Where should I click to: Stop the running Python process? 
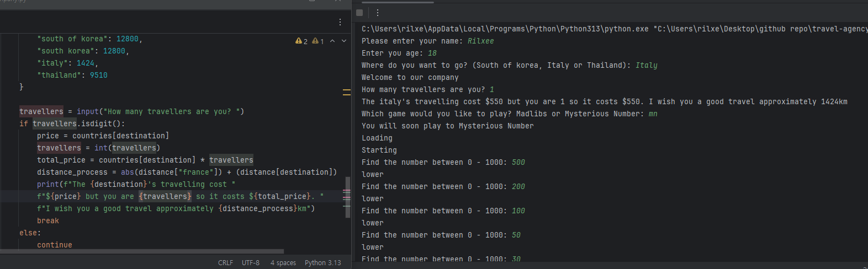(x=359, y=13)
